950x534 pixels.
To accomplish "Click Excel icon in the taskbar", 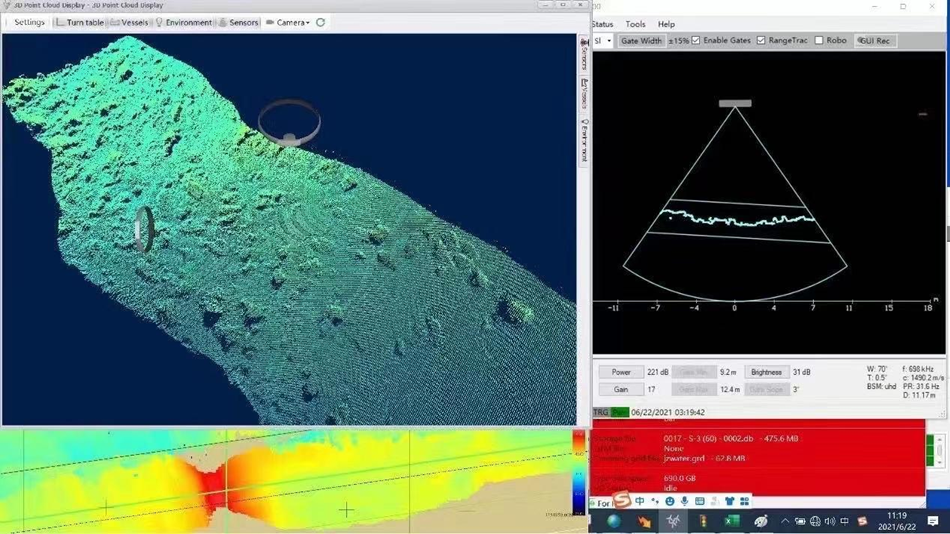I will click(732, 521).
